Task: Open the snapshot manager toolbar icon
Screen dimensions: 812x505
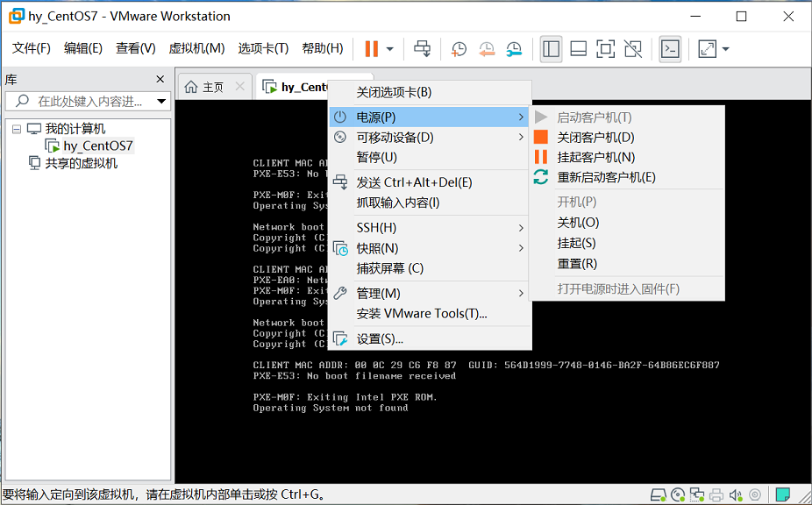Action: (514, 49)
